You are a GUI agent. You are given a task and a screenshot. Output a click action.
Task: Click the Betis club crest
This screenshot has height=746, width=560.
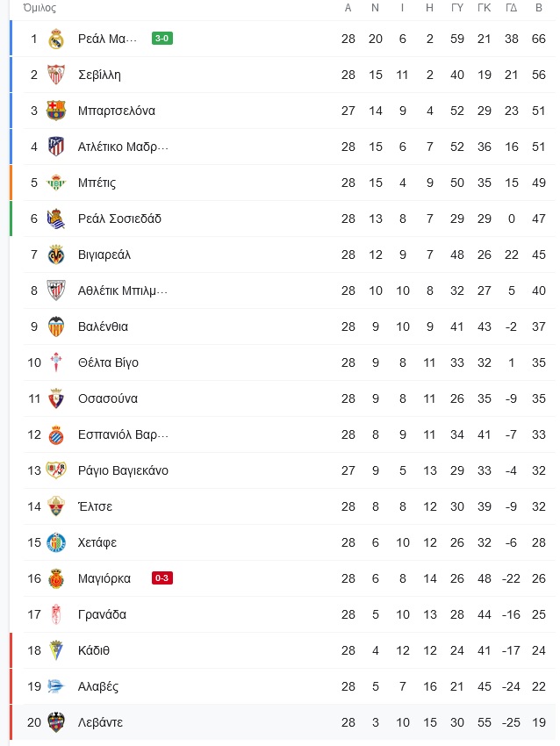click(x=56, y=183)
